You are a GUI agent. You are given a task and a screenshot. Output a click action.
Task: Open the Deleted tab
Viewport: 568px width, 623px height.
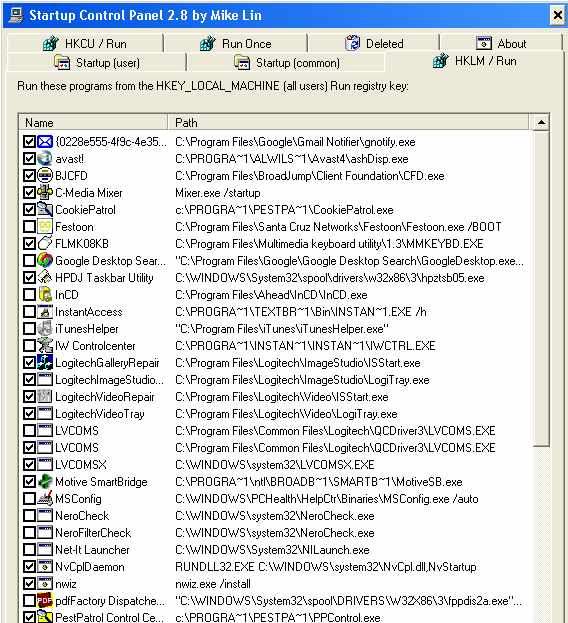[374, 43]
